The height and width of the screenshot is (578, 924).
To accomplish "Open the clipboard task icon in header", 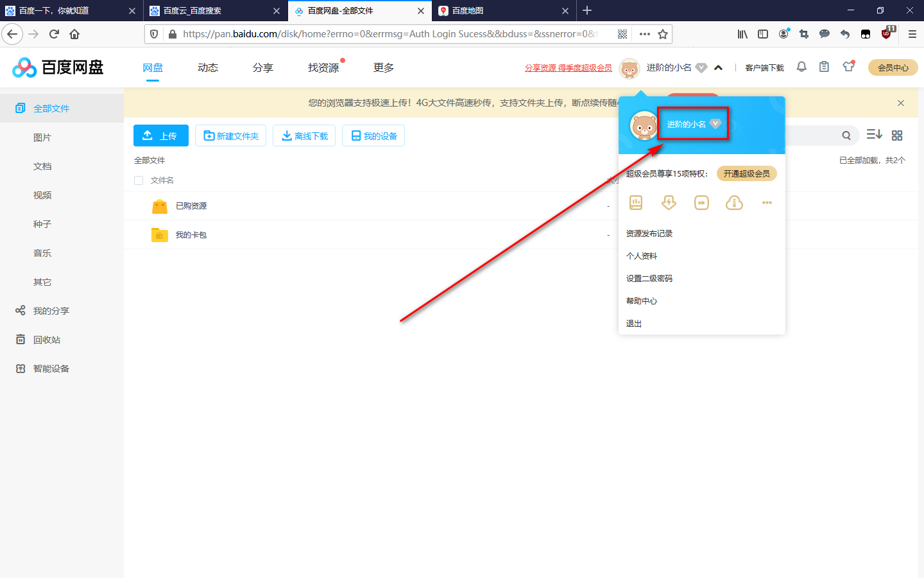I will tap(825, 67).
